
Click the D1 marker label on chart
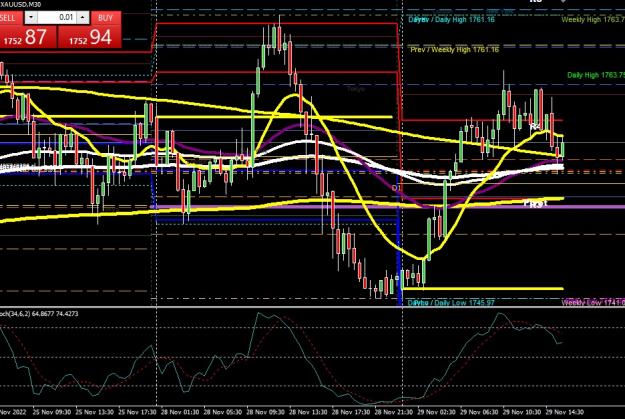396,188
